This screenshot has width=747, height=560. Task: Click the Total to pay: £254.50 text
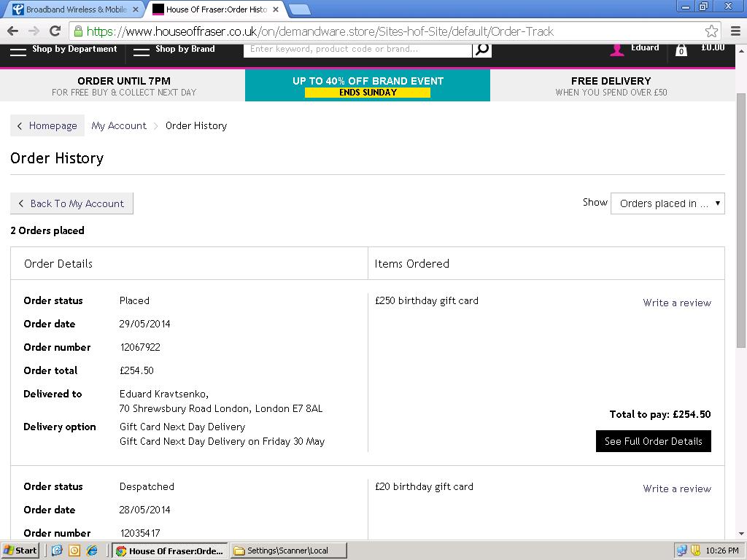659,414
